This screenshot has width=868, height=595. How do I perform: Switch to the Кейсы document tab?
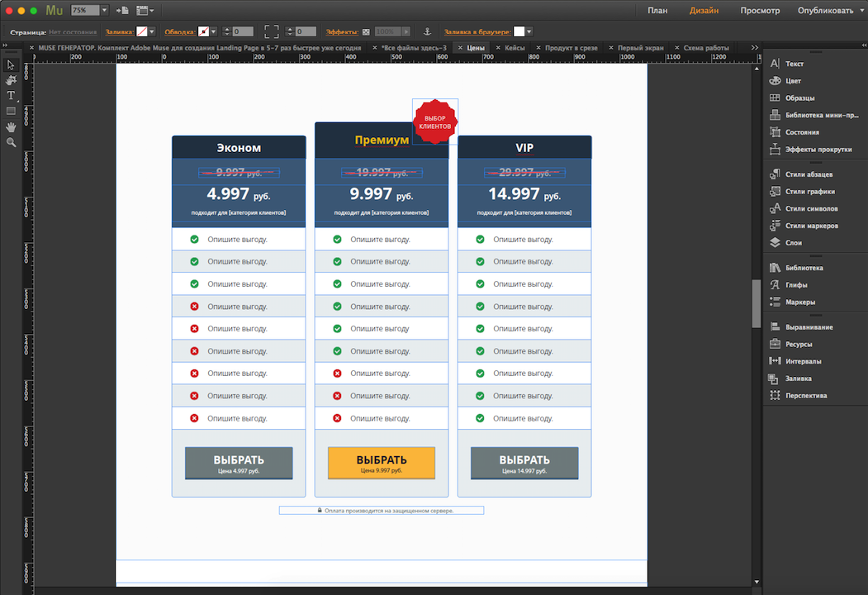514,48
